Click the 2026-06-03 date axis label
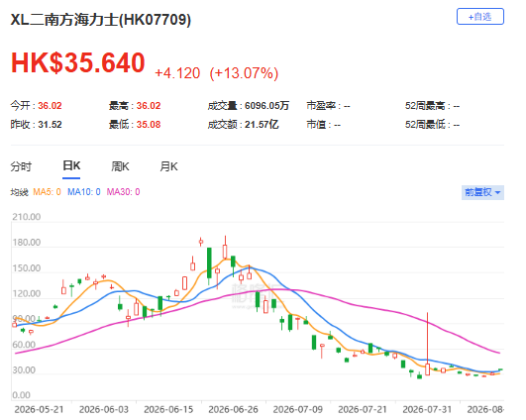This screenshot has width=526, height=420. click(104, 410)
